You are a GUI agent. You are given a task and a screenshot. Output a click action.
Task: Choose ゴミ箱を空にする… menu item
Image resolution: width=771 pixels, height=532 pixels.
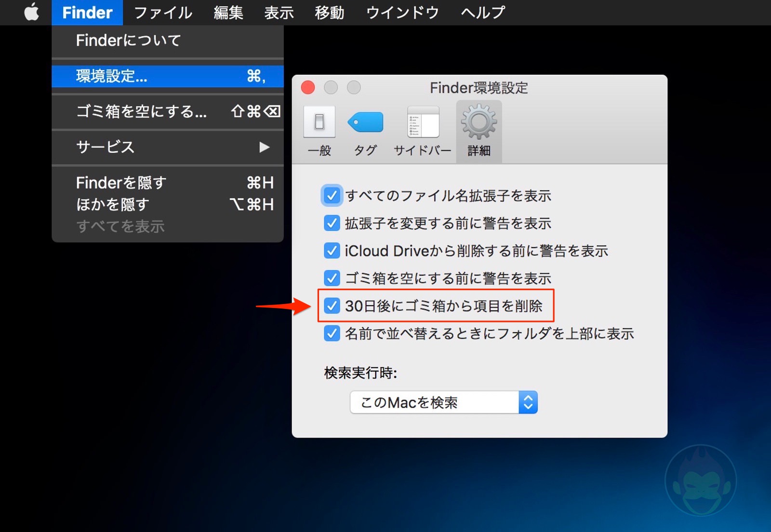(168, 112)
